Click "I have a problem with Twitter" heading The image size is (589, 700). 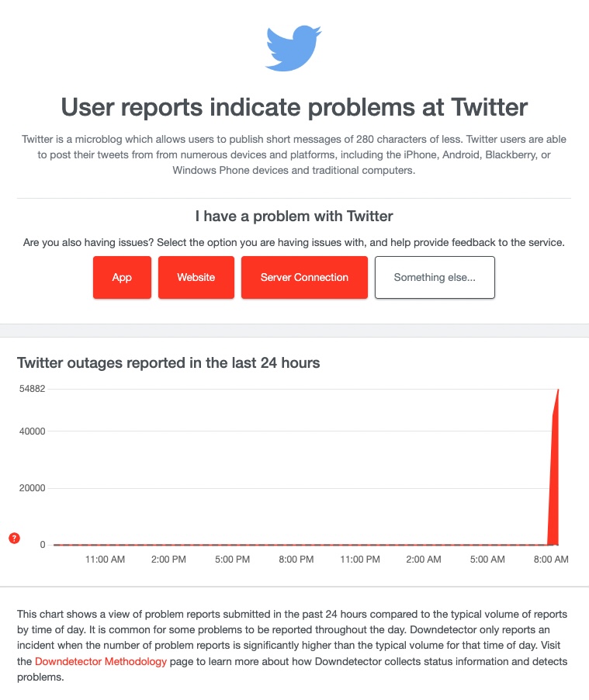[294, 216]
